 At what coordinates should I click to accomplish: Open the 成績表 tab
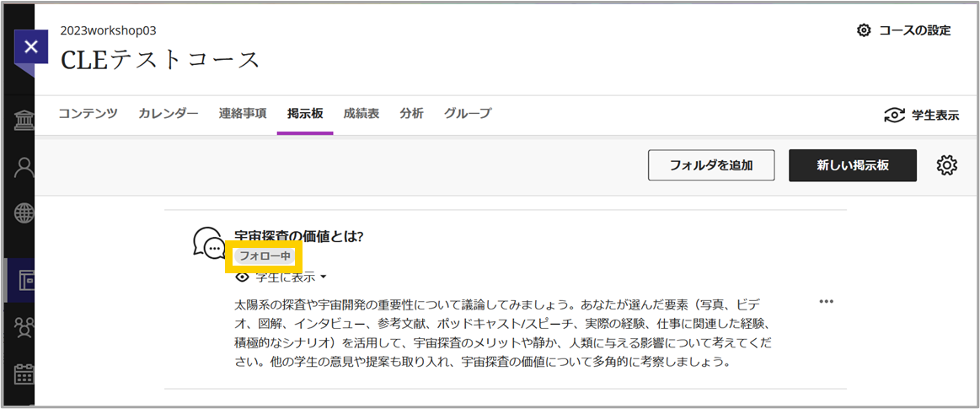[x=361, y=114]
